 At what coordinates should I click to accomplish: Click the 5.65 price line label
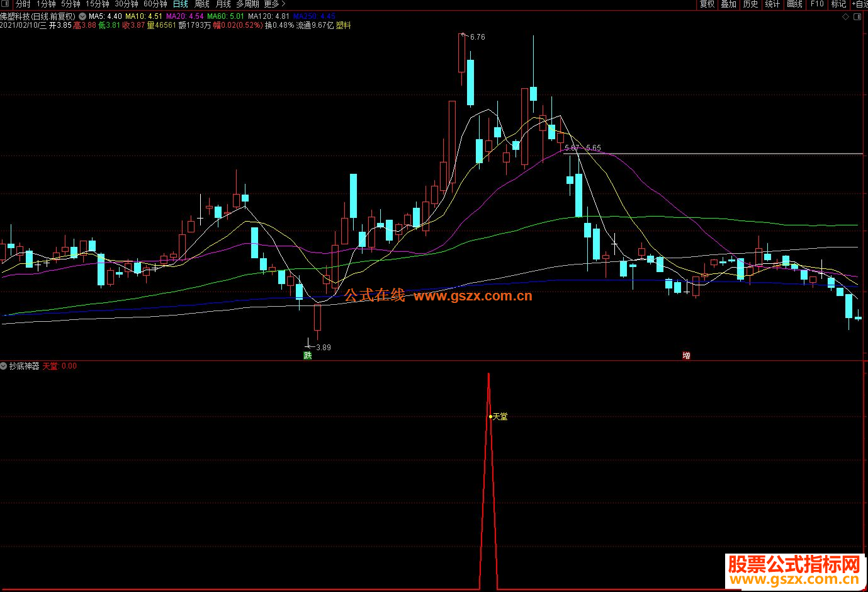593,148
